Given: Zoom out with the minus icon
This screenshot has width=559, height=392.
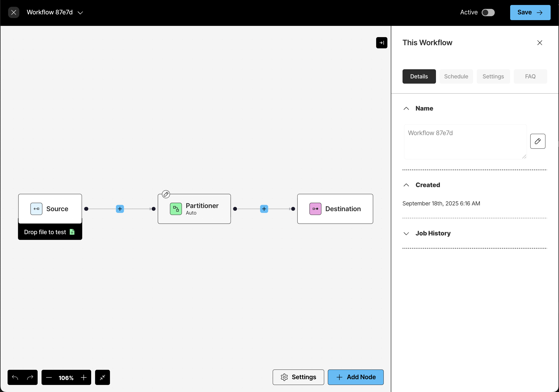Looking at the screenshot, I should tap(49, 377).
